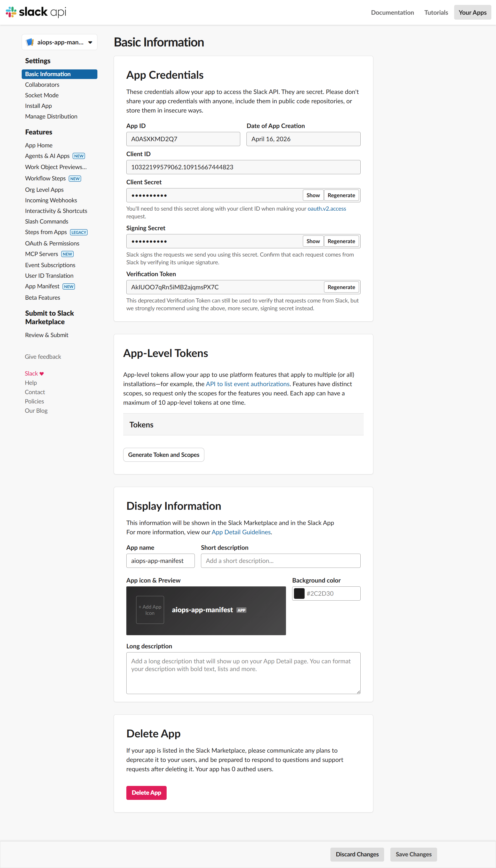Regenerate the Client Secret
Image resolution: width=496 pixels, height=868 pixels.
click(x=341, y=195)
